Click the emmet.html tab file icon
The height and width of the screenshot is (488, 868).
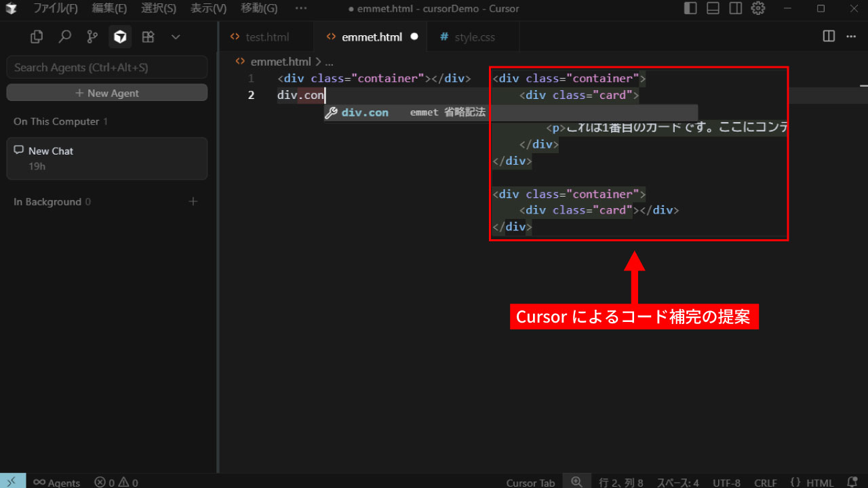click(x=331, y=37)
